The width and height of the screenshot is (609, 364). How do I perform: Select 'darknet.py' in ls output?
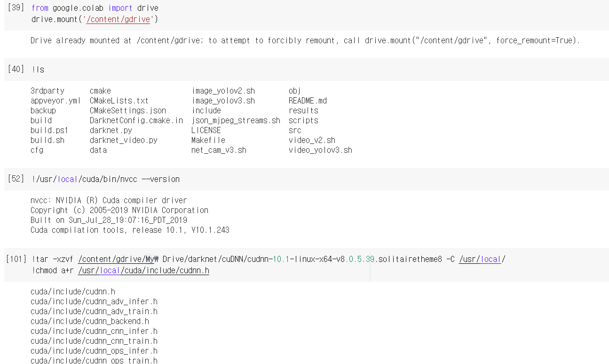coord(111,130)
